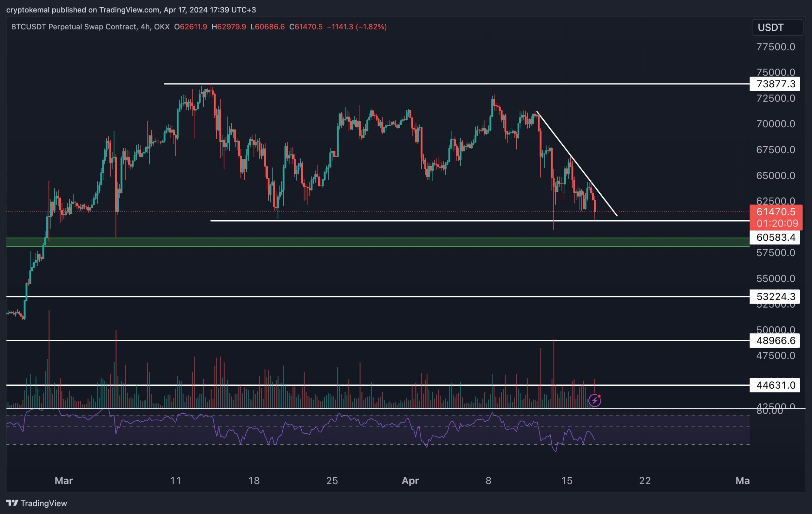Select the 44631.0 price label
Image resolution: width=812 pixels, height=514 pixels.
pyautogui.click(x=776, y=385)
